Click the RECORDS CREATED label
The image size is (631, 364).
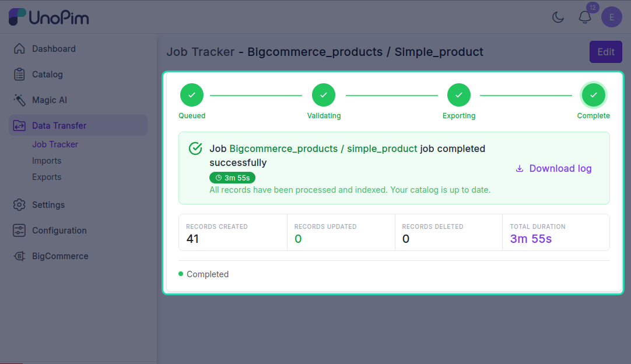click(x=217, y=227)
